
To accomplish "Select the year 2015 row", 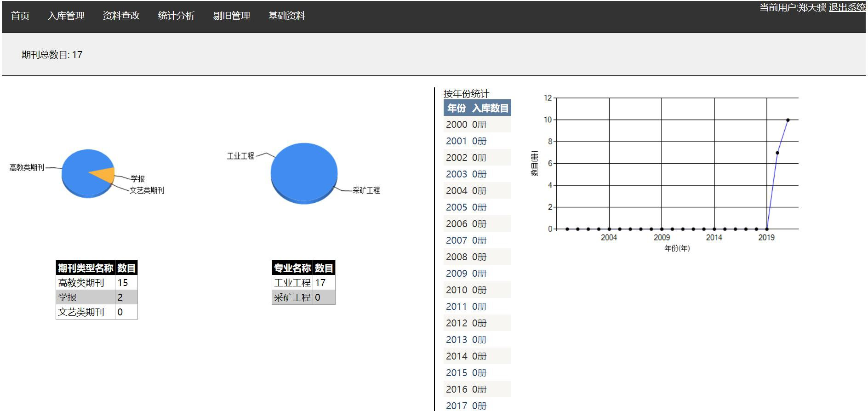I will (x=477, y=373).
